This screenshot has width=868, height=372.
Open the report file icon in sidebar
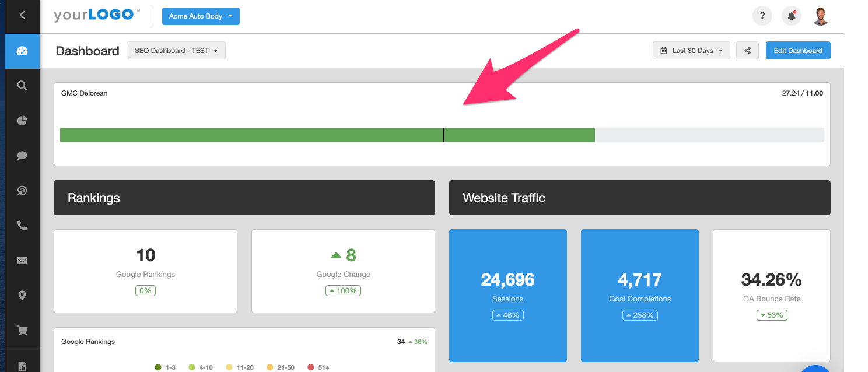pos(22,366)
